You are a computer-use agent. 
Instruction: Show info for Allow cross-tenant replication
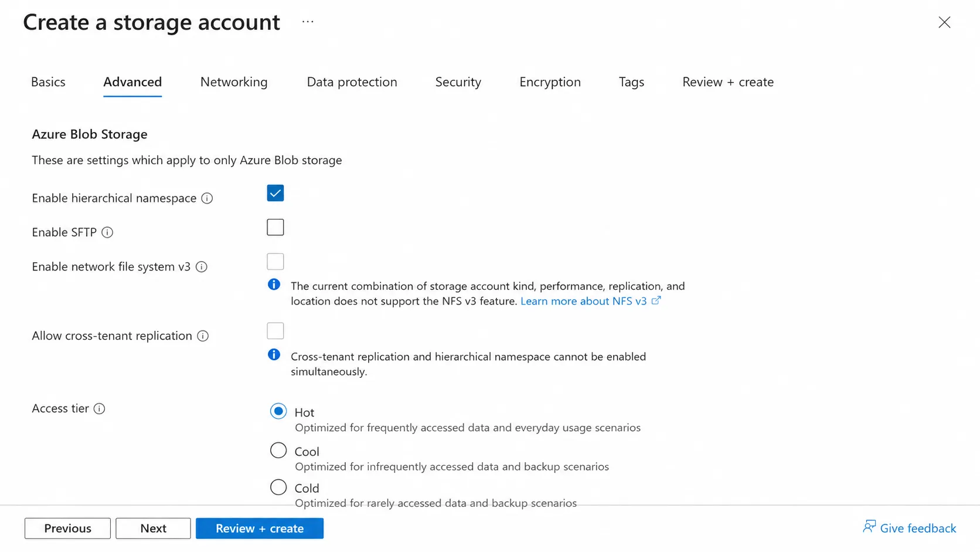203,336
